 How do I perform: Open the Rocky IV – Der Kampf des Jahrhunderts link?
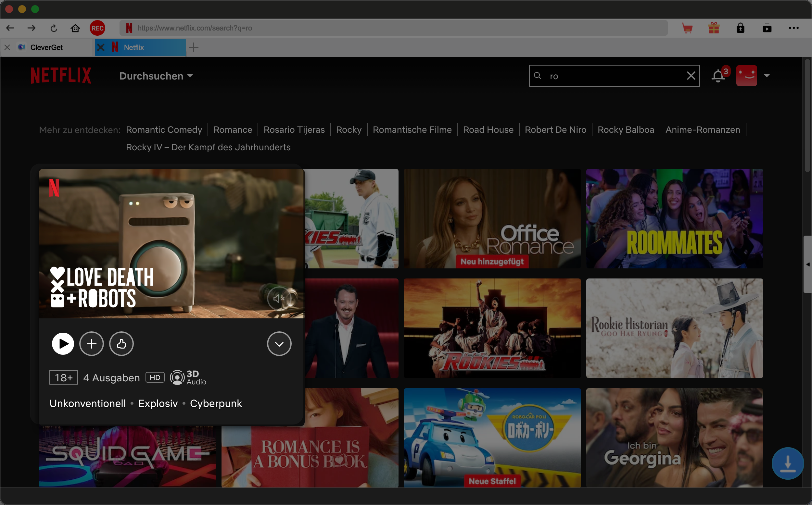click(x=208, y=147)
